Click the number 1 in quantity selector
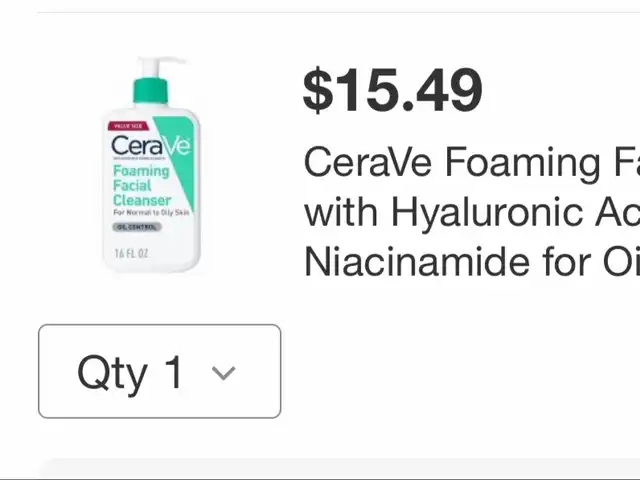Image resolution: width=640 pixels, height=480 pixels. tap(174, 371)
